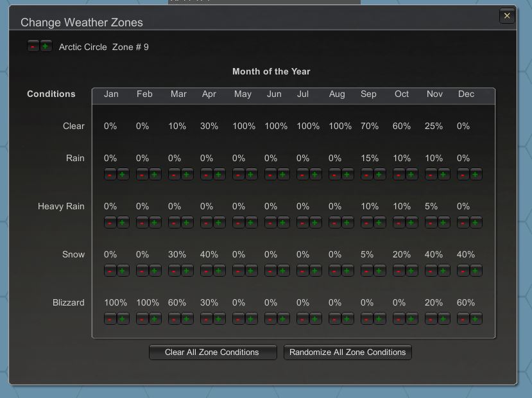Click the Arctic Circle Zone # 9 label

tap(104, 47)
